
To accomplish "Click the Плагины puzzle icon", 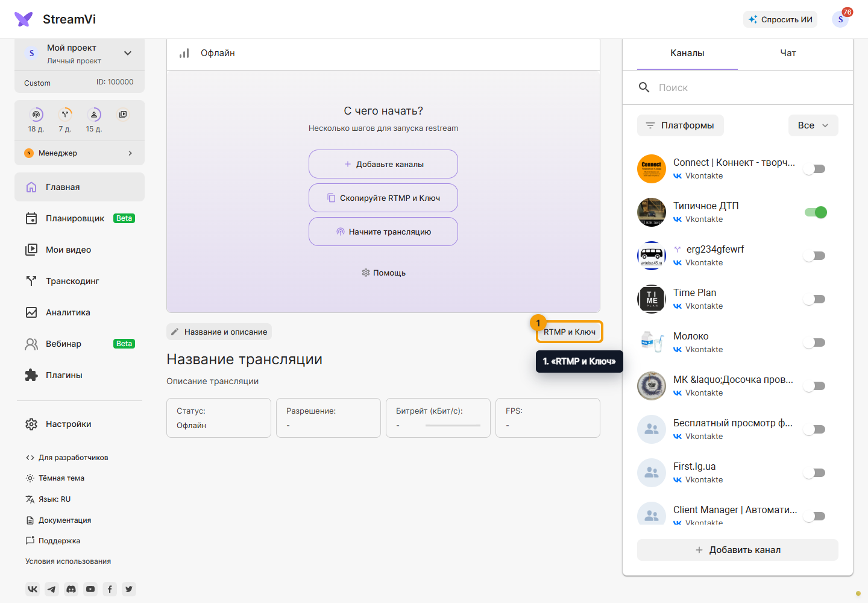I will pos(31,375).
